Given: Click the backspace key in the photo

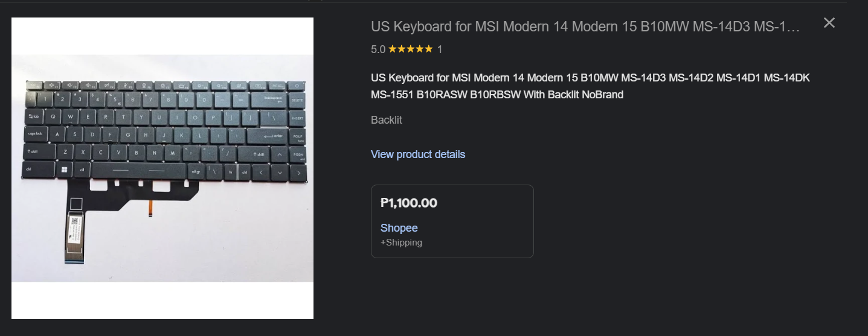Looking at the screenshot, I should click(274, 99).
